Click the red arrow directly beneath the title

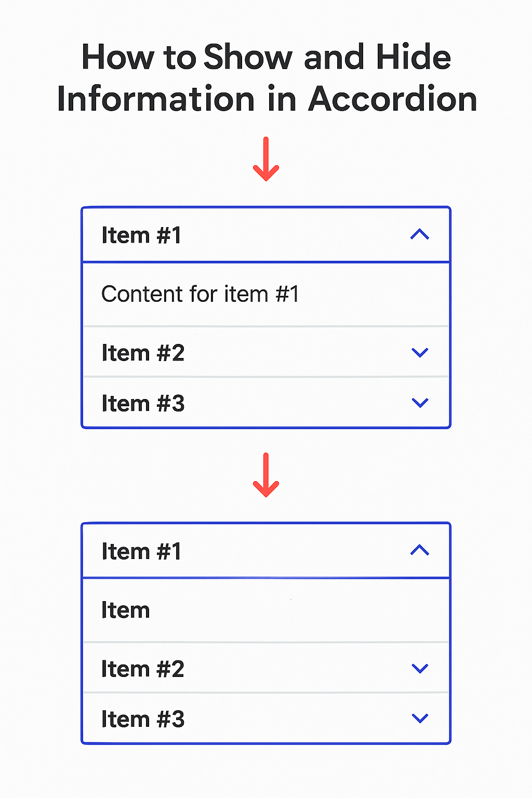tap(266, 159)
